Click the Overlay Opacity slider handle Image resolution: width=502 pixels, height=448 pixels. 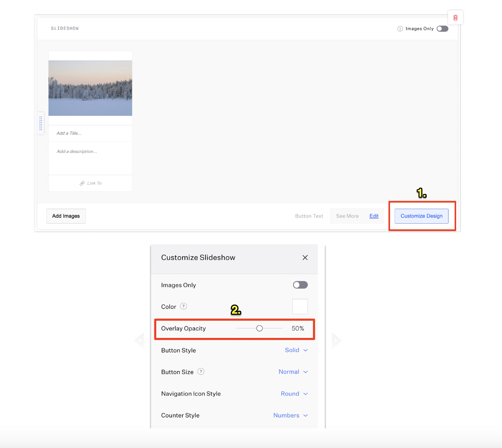[259, 328]
